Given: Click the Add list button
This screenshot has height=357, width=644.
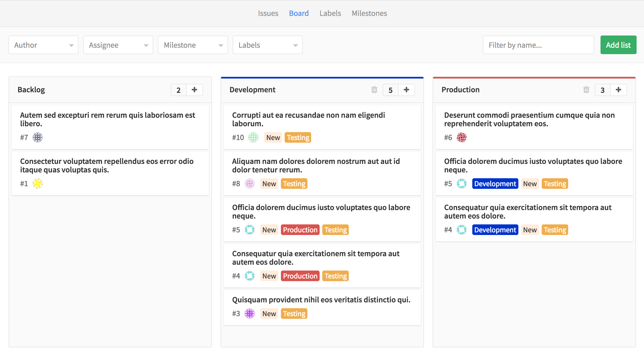Looking at the screenshot, I should coord(618,44).
